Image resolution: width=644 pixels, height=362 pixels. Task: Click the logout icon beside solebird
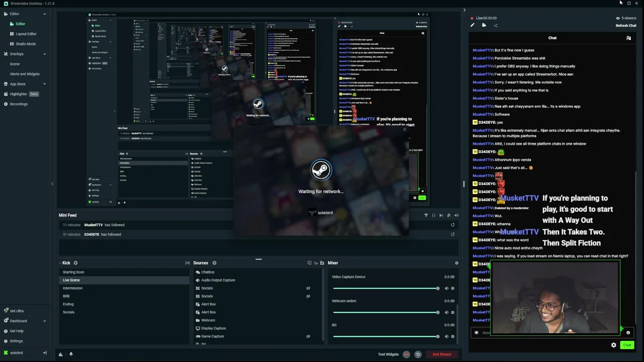coord(44,353)
